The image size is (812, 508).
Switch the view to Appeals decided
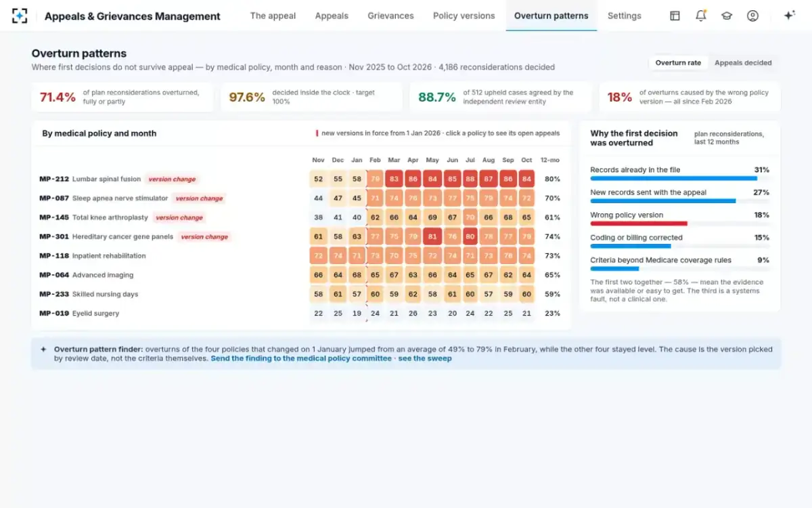[743, 62]
